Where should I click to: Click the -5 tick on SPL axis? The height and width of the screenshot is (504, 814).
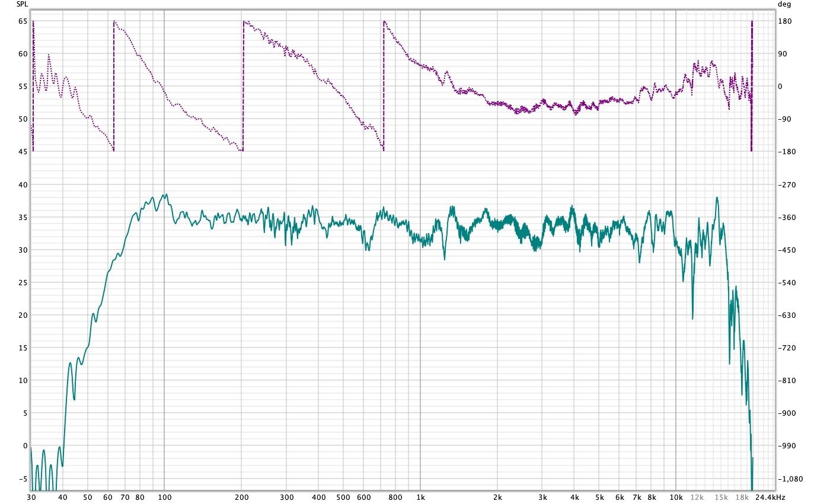[24, 479]
